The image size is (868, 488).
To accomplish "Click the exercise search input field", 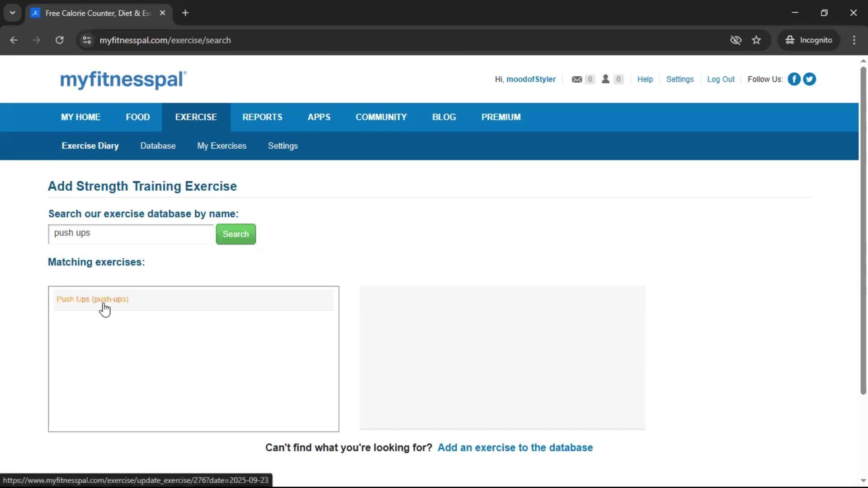I will 131,234.
